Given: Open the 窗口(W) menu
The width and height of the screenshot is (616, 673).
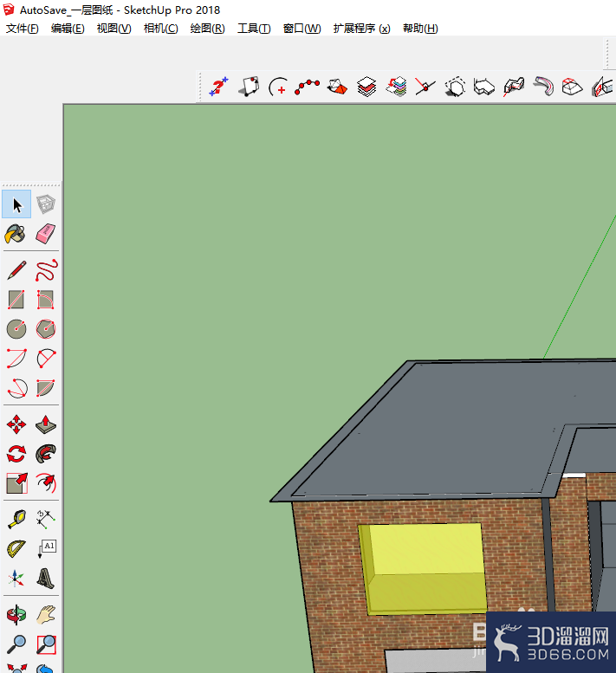Looking at the screenshot, I should [302, 29].
